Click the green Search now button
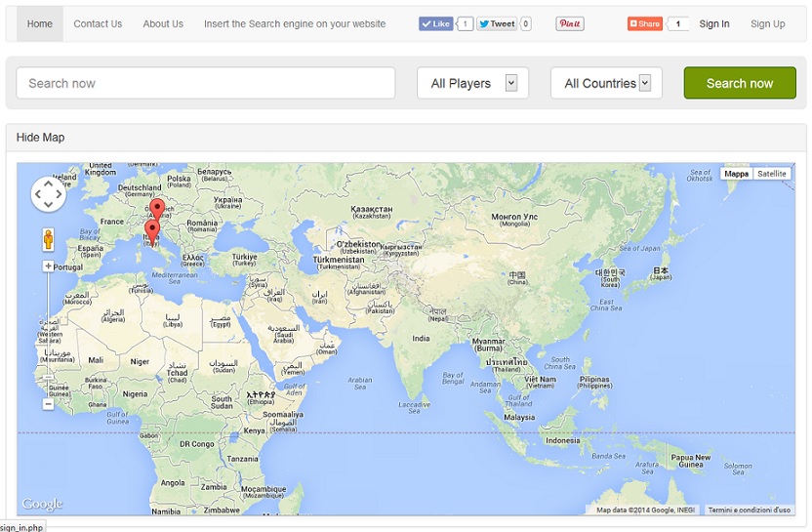Screen dimensions: 812x532 tap(740, 83)
